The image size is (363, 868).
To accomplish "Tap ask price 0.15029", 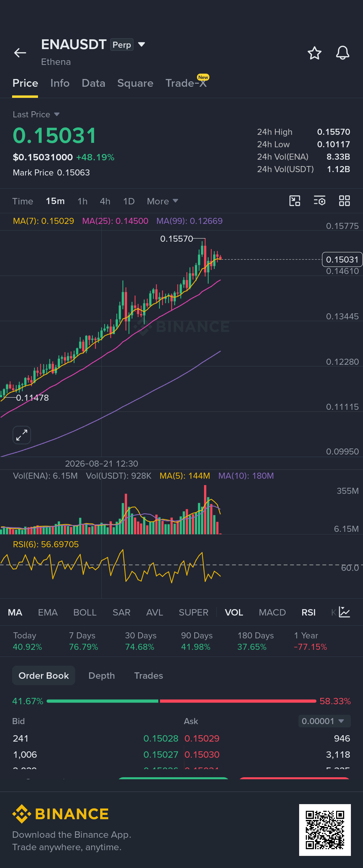I will (x=202, y=738).
